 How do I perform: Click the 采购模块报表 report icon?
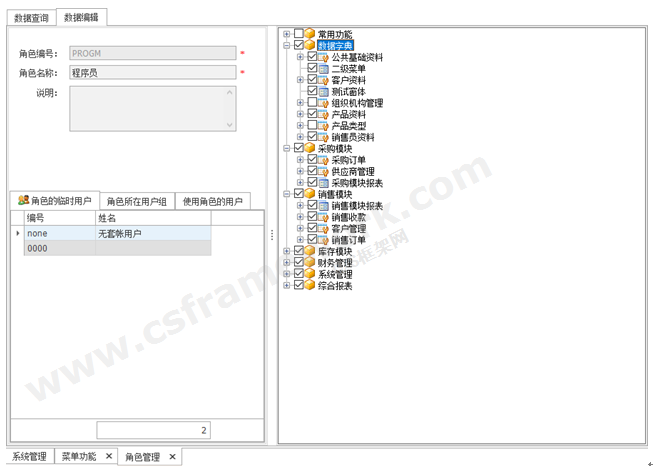324,183
